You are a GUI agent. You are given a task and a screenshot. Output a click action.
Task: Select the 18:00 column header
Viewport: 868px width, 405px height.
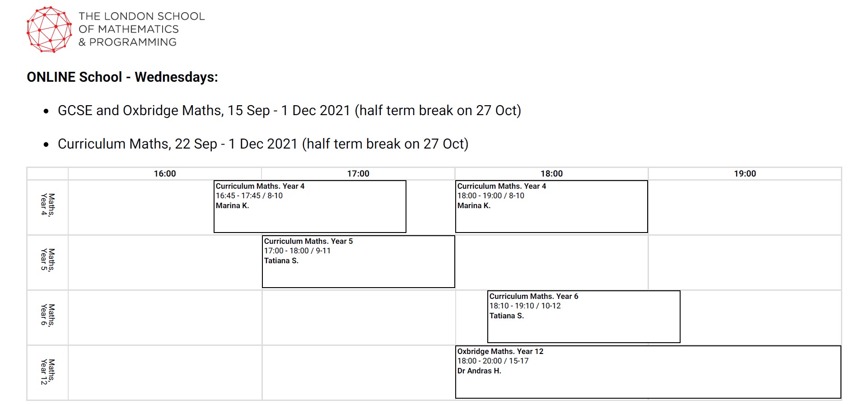coord(551,173)
